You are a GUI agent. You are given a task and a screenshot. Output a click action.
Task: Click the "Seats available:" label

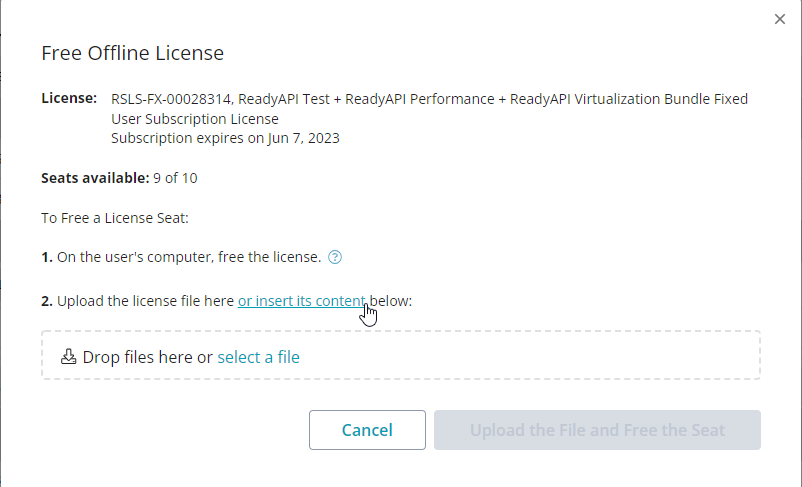(95, 178)
